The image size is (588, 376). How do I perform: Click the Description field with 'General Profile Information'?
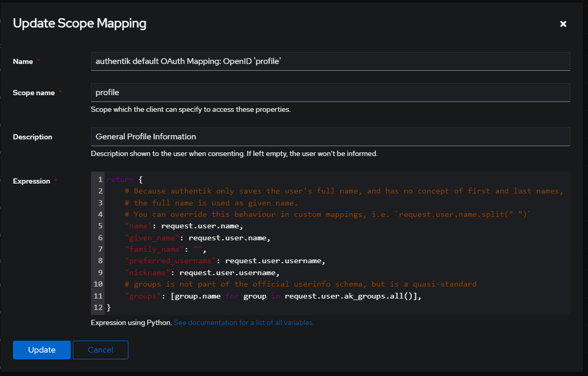[x=331, y=136]
